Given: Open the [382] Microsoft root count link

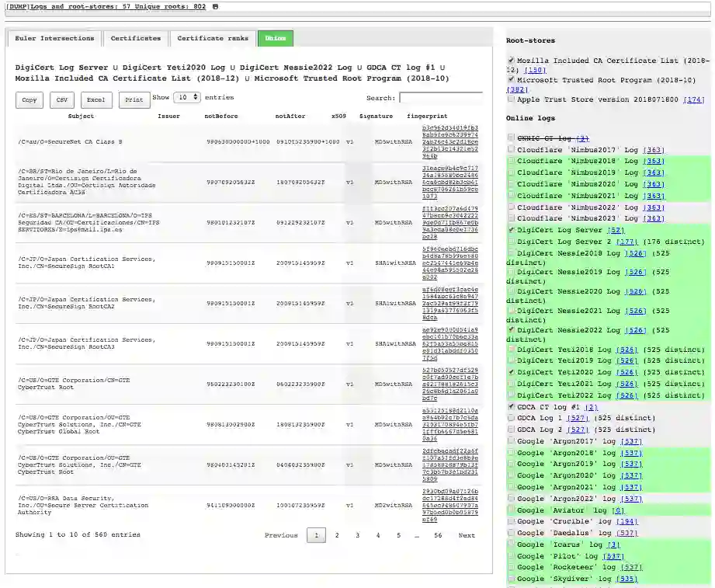Looking at the screenshot, I should tap(516, 89).
